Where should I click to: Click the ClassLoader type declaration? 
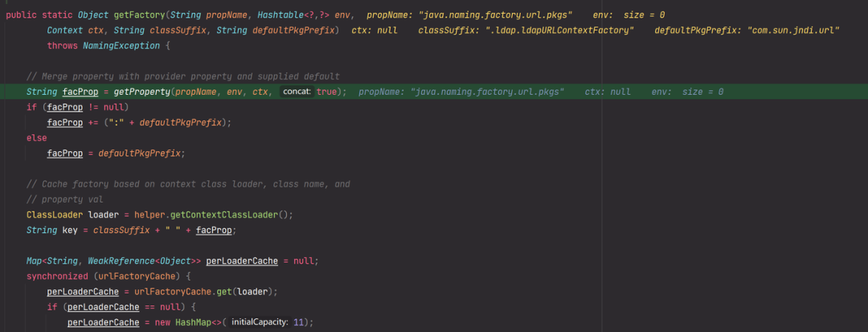(55, 215)
